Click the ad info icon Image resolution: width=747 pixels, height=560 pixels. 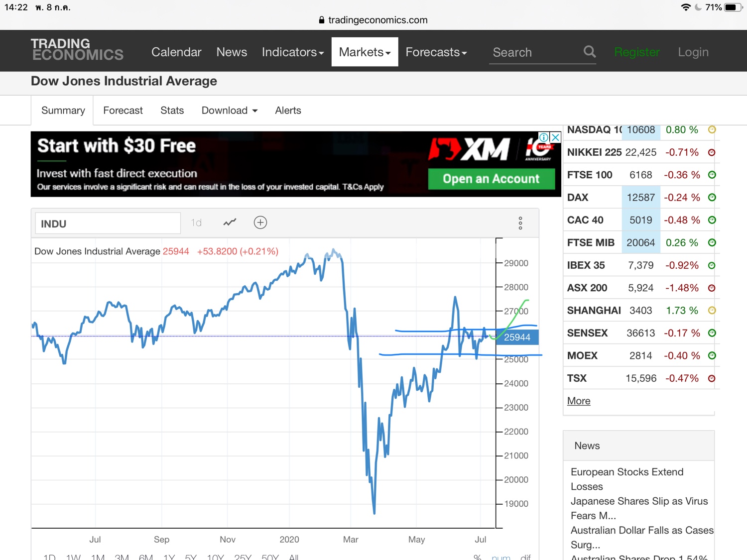(544, 137)
